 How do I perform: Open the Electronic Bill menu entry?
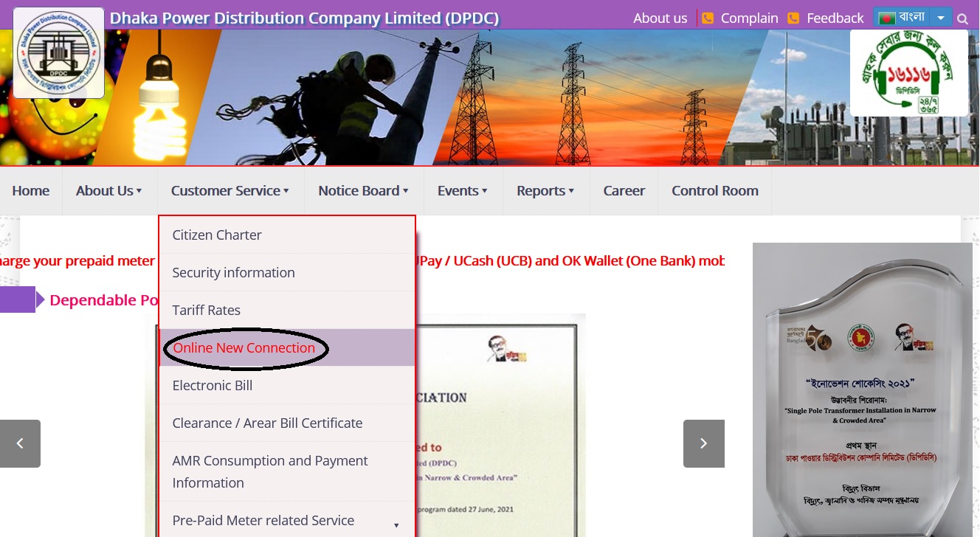(x=213, y=386)
